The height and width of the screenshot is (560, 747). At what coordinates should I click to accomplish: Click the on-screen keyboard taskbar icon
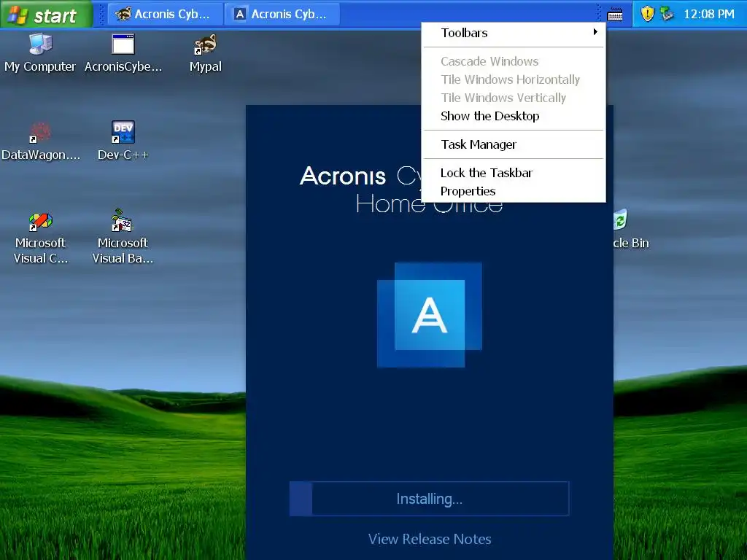click(615, 15)
